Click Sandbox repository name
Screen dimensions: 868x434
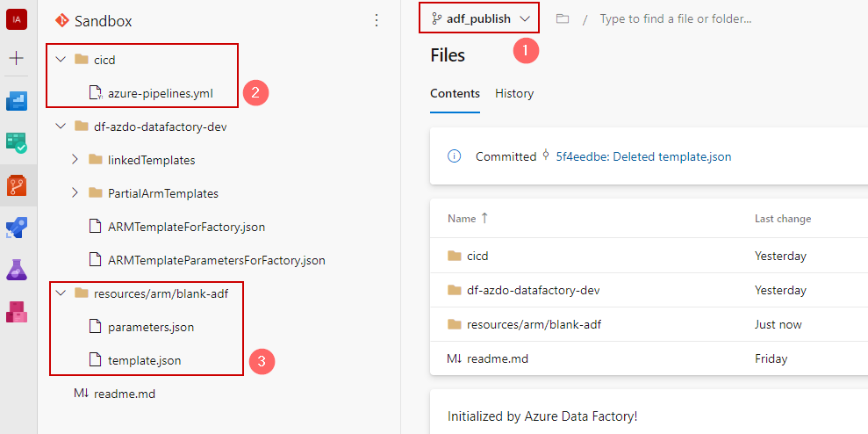click(x=104, y=21)
